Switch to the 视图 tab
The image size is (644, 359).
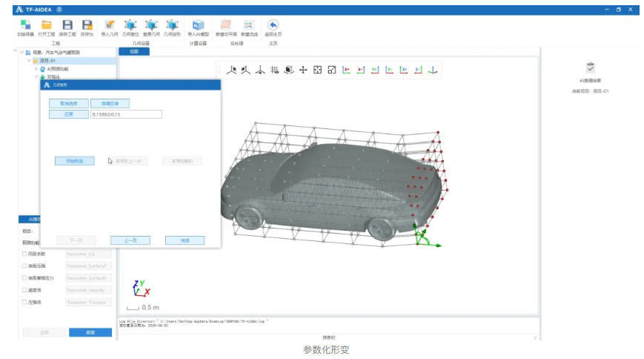(x=133, y=52)
